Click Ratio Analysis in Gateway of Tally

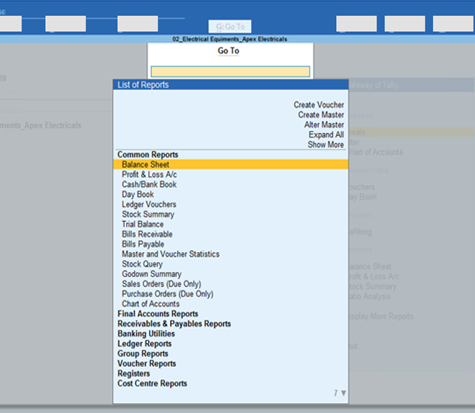(x=370, y=297)
